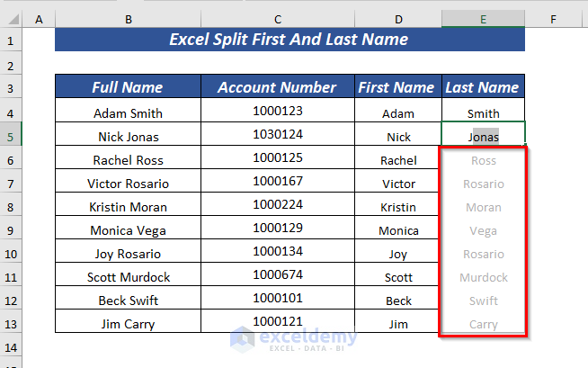The image size is (588, 368).
Task: Select the cell containing 'Adam Smith'
Action: tap(128, 113)
